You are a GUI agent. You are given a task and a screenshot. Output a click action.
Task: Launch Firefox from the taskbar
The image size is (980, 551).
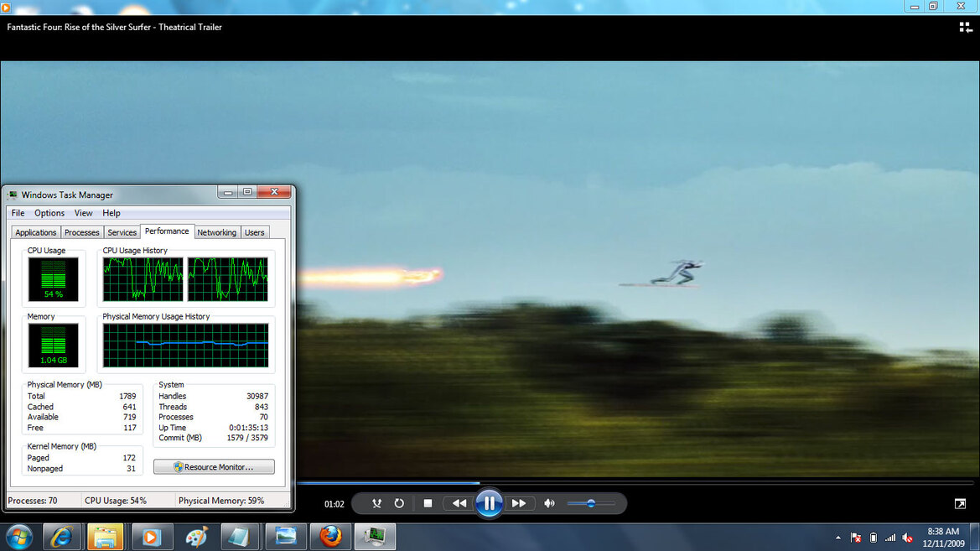click(x=330, y=538)
